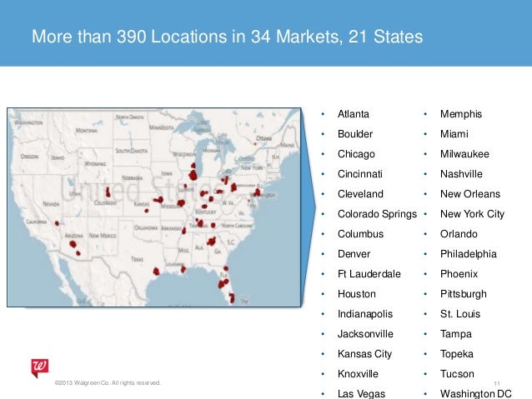Click the 'Oklahoma' label on map

[146, 227]
